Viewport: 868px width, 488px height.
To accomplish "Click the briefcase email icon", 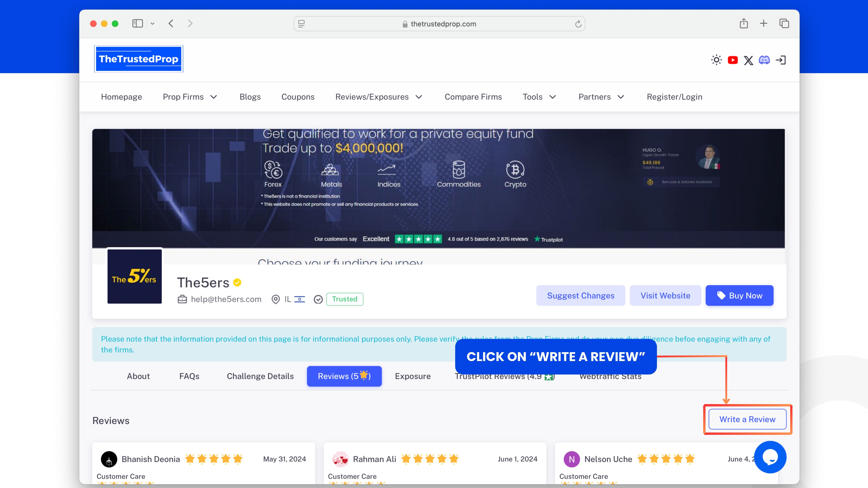I will click(182, 299).
